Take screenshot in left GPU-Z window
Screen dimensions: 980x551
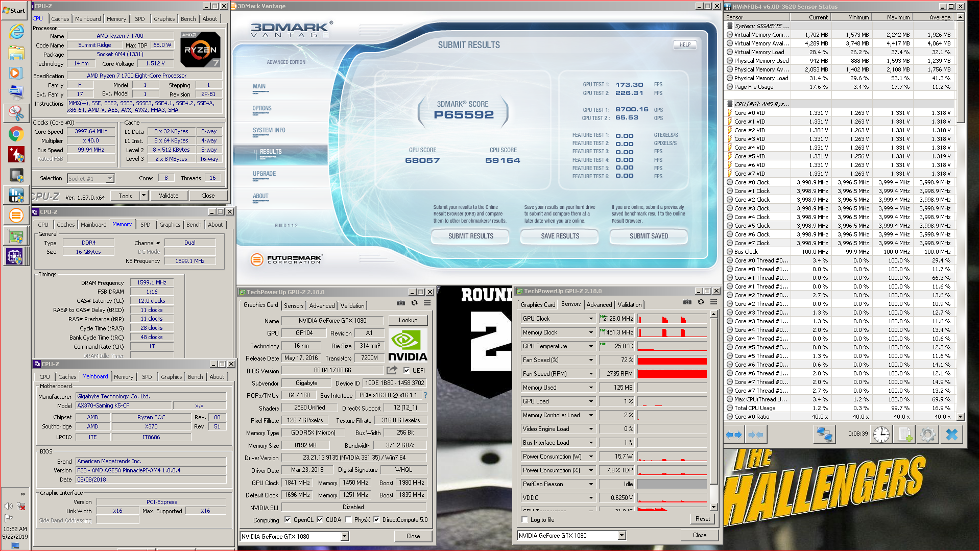[401, 303]
